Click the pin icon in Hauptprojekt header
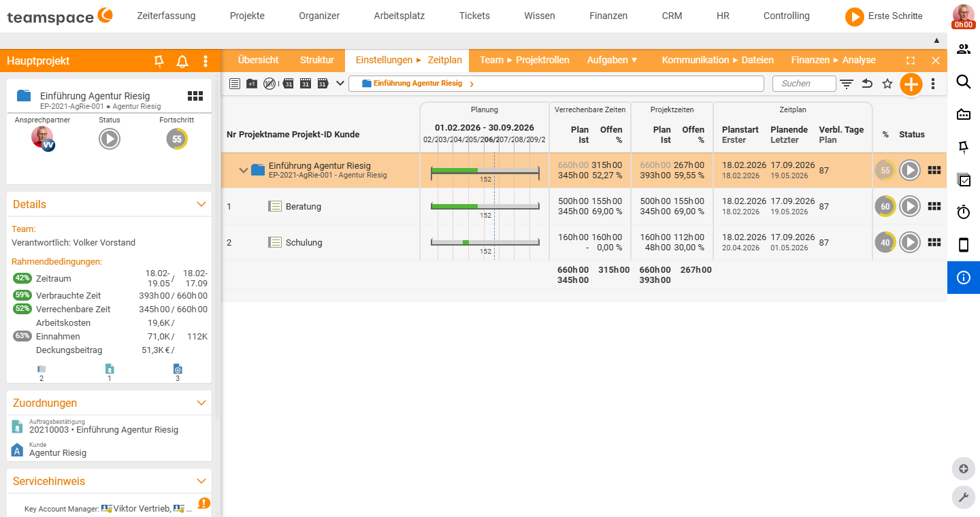This screenshot has width=980, height=517. pyautogui.click(x=159, y=61)
